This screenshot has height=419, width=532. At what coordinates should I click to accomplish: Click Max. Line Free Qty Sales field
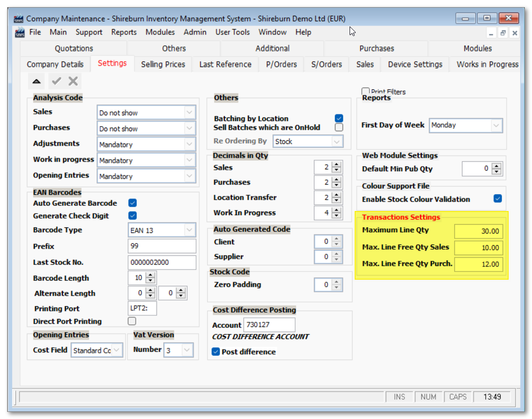[x=478, y=248]
